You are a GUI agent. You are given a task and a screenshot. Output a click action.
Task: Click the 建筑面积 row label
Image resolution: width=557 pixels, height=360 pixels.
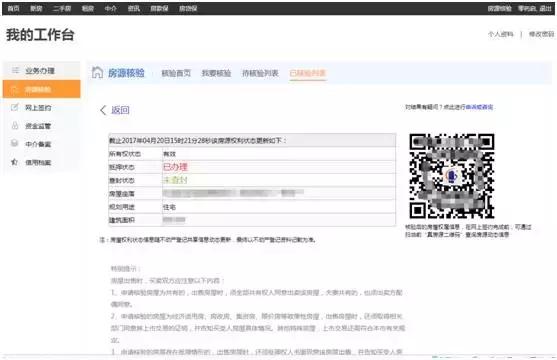(x=121, y=220)
